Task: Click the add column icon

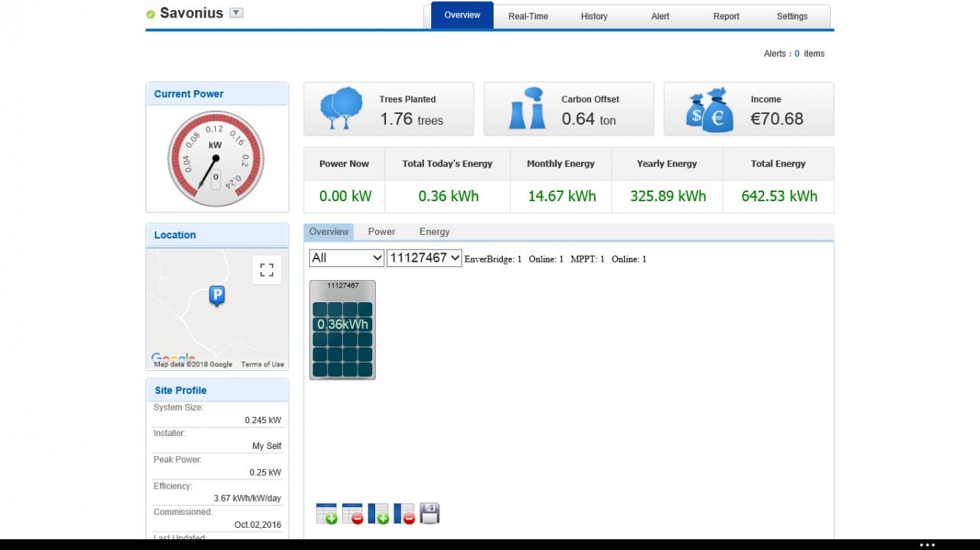Action: (x=378, y=513)
